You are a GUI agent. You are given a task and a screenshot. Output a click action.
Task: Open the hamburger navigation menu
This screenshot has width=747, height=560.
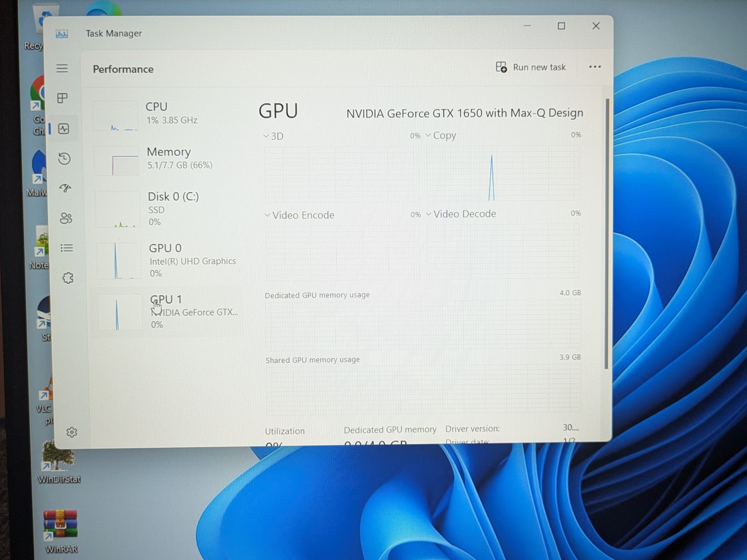coord(62,68)
